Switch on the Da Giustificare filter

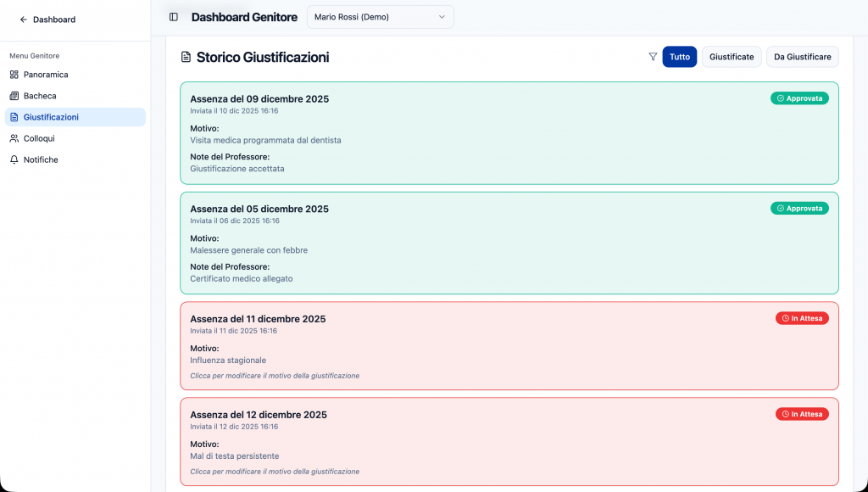[x=802, y=56]
